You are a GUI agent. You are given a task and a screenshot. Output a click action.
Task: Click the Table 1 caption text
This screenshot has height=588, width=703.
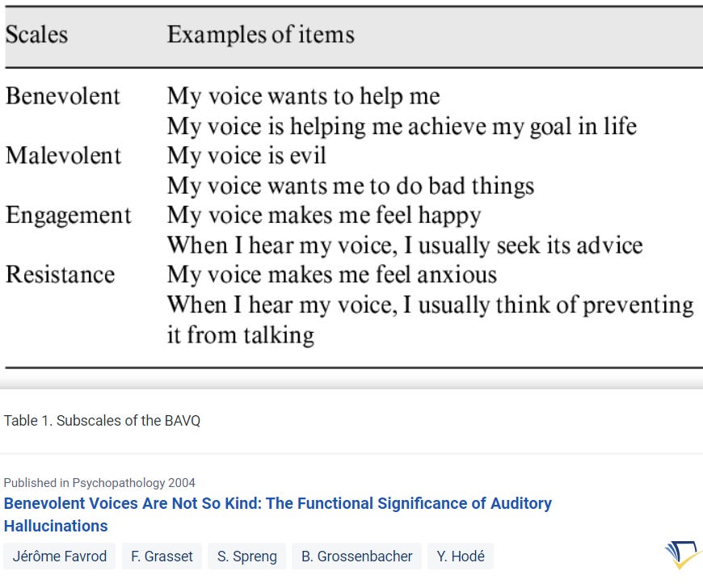pyautogui.click(x=103, y=420)
